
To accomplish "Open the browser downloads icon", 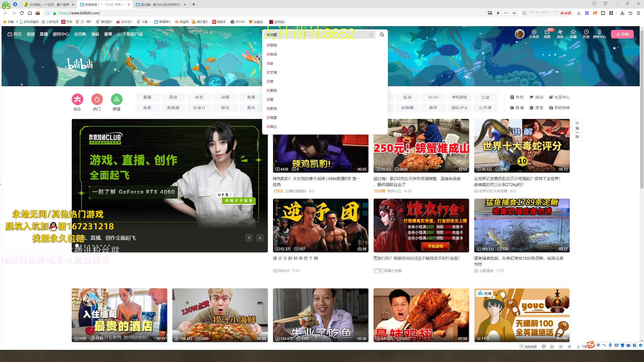I will pos(622,13).
